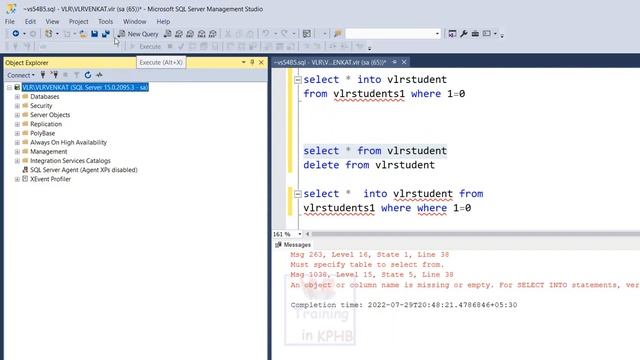This screenshot has width=640, height=360.
Task: Click the Database Engine Query icon
Action: (x=168, y=34)
